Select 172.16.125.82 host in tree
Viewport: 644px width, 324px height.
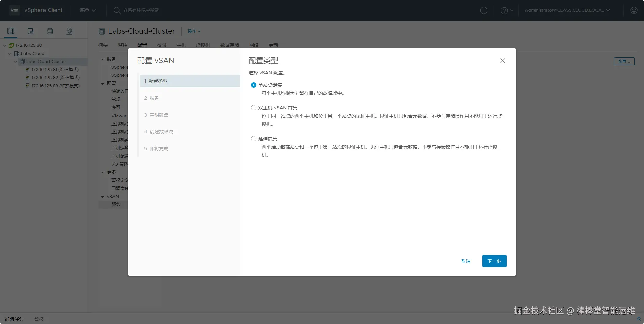pos(56,78)
